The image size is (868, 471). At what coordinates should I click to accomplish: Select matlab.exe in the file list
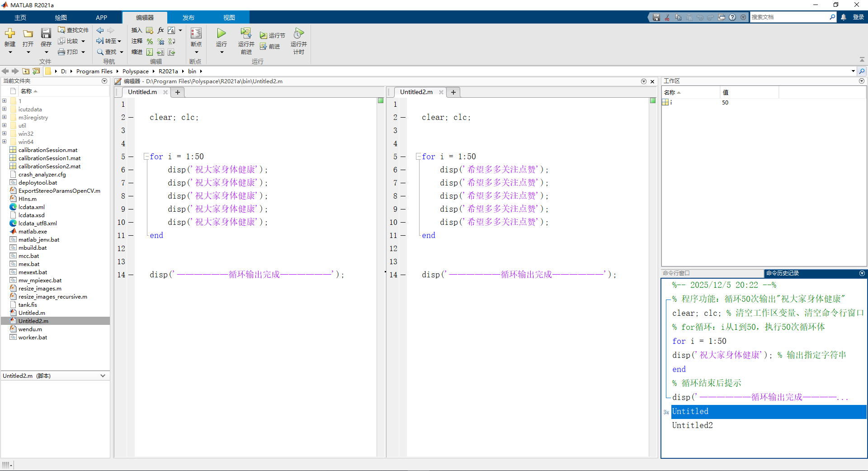click(33, 231)
